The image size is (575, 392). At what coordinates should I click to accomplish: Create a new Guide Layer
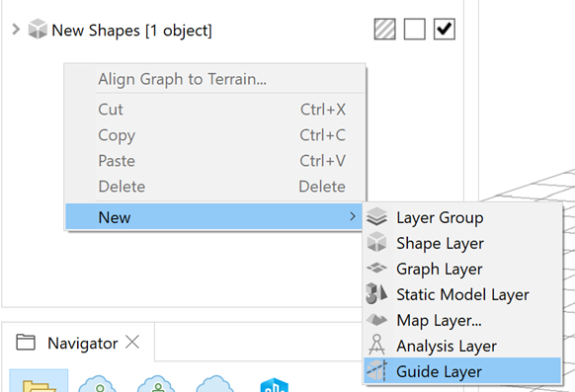(x=462, y=371)
